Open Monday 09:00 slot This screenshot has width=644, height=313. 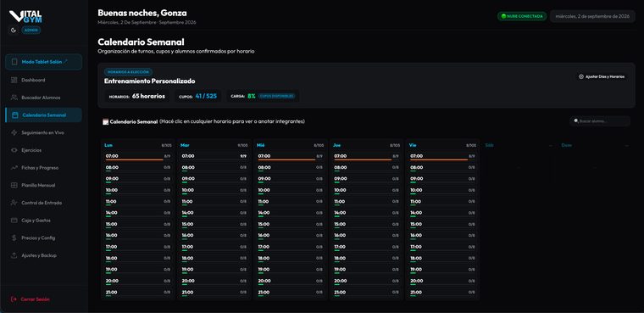click(x=137, y=179)
